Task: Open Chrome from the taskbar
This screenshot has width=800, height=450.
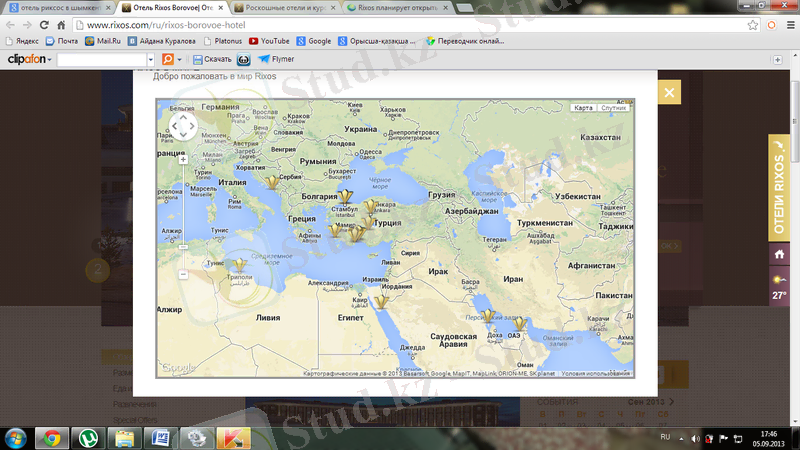Action: [52, 438]
